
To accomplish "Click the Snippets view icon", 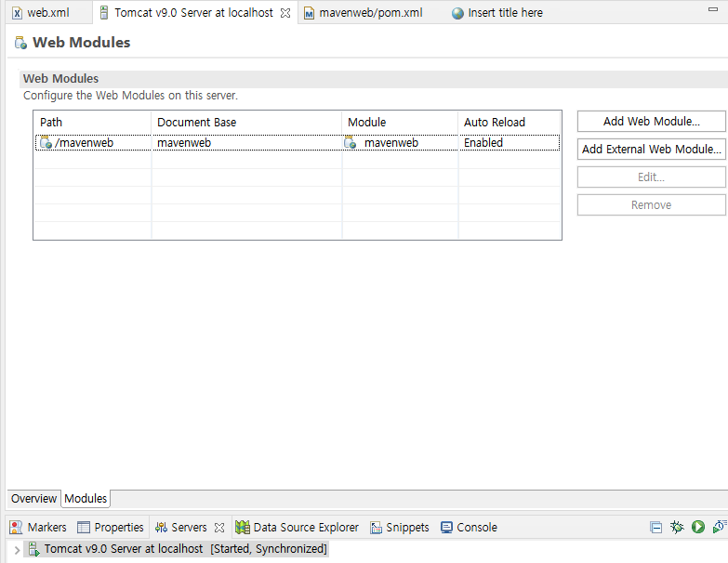I will pyautogui.click(x=376, y=528).
